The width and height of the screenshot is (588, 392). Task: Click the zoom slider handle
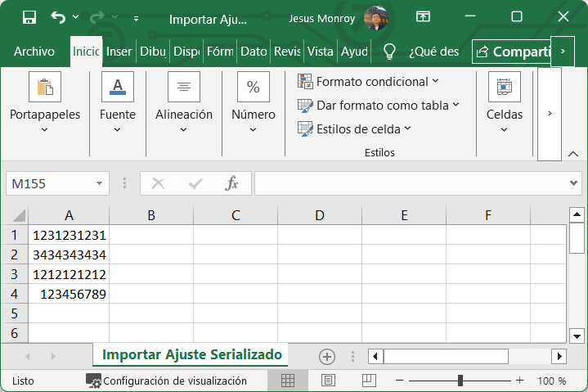click(460, 381)
